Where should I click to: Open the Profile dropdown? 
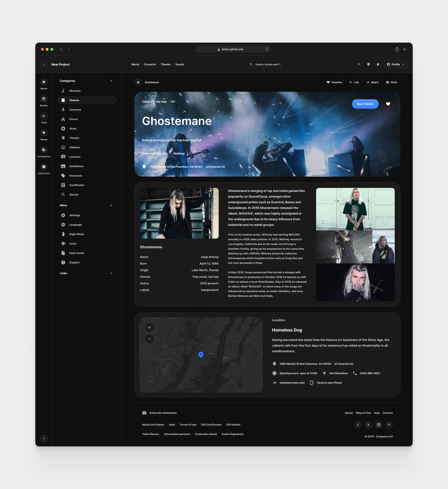pyautogui.click(x=396, y=65)
